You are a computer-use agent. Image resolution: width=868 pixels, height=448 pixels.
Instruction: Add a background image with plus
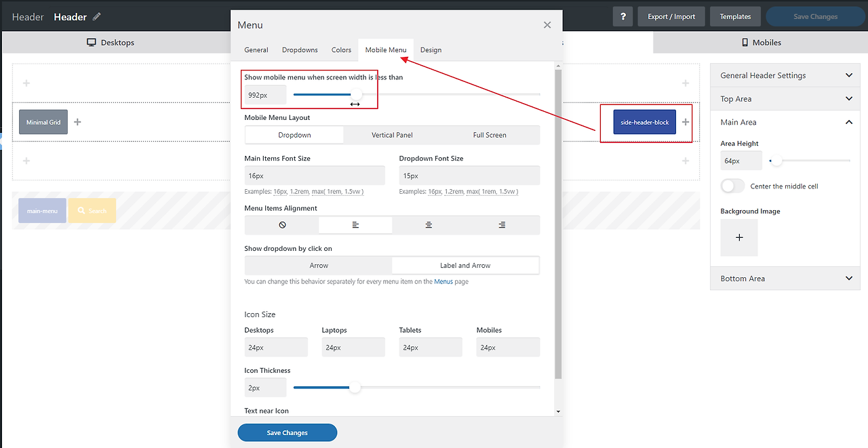[x=739, y=237]
